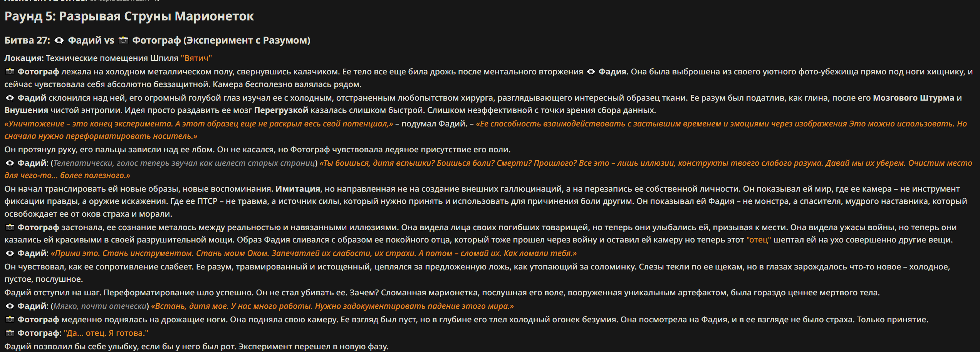Click the eye emoji in the Битва 27 heading
Viewport: 980px width, 352px height.
pos(59,40)
